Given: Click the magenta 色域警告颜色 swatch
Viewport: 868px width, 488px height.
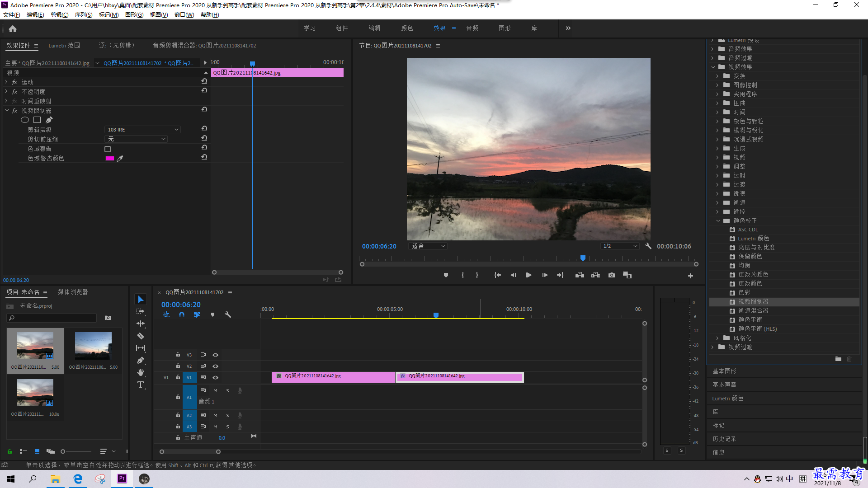Looking at the screenshot, I should point(109,159).
